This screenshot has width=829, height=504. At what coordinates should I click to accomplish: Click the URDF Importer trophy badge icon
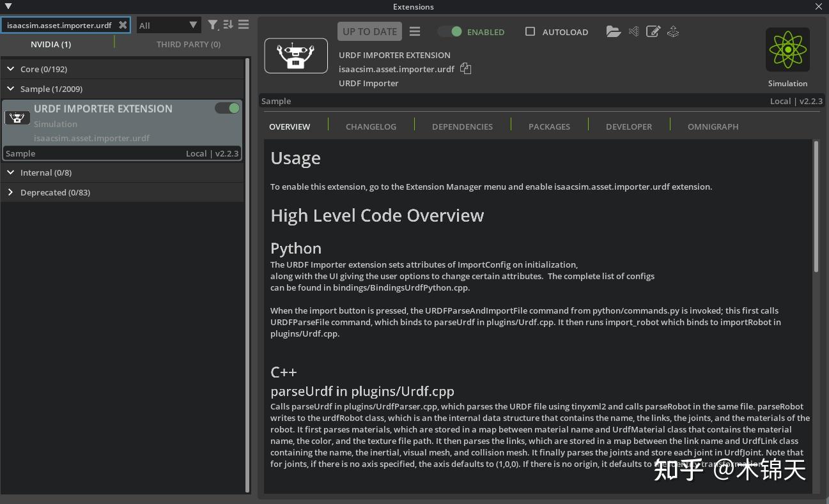(x=17, y=118)
